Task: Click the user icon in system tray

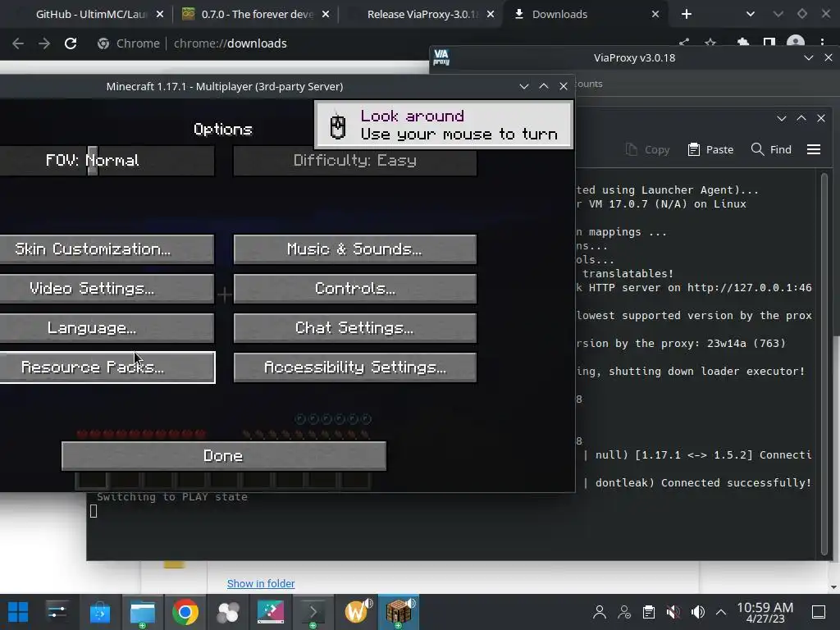Action: [600, 612]
